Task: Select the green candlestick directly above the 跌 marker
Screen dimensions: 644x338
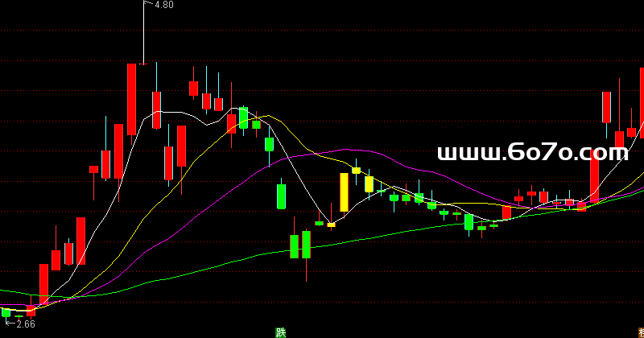Action: click(x=281, y=196)
